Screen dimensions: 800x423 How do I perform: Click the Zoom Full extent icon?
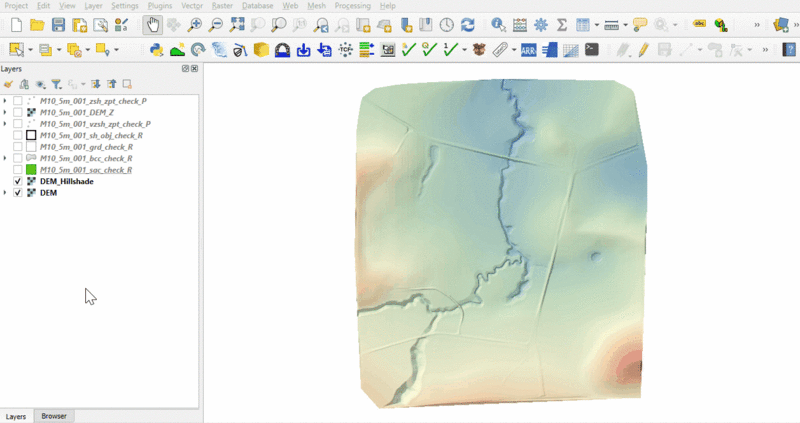point(237,25)
